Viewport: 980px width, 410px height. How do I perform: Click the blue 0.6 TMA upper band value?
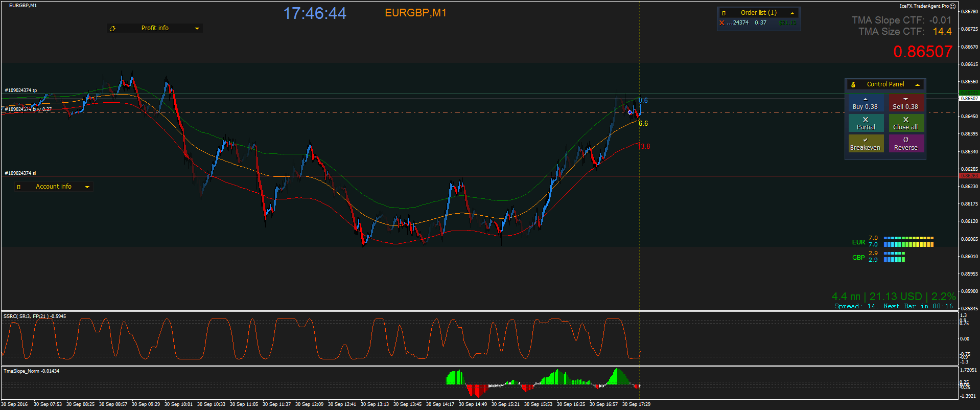[643, 100]
